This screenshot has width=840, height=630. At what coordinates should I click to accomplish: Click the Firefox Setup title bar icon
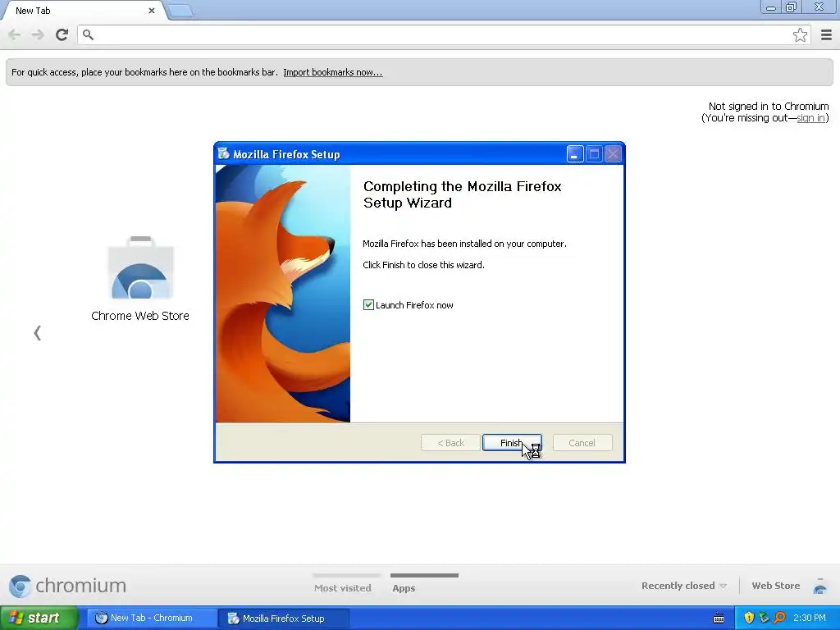click(x=223, y=153)
